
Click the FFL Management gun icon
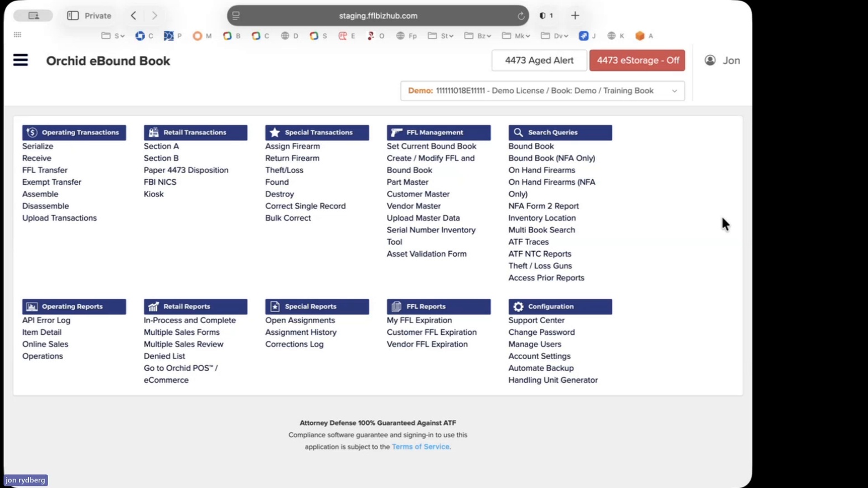[396, 132]
